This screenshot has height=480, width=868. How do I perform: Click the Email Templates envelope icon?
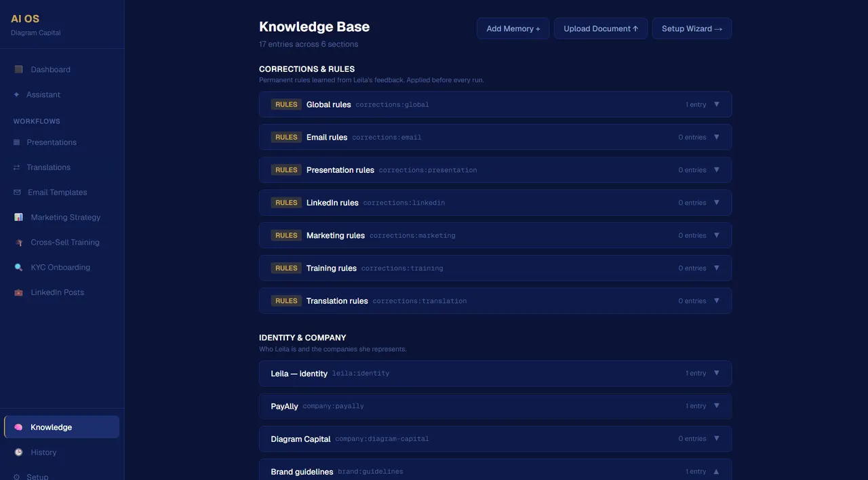tap(17, 193)
